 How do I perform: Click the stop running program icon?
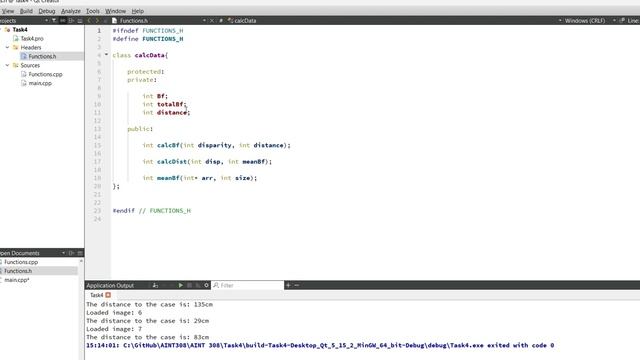pyautogui.click(x=189, y=285)
